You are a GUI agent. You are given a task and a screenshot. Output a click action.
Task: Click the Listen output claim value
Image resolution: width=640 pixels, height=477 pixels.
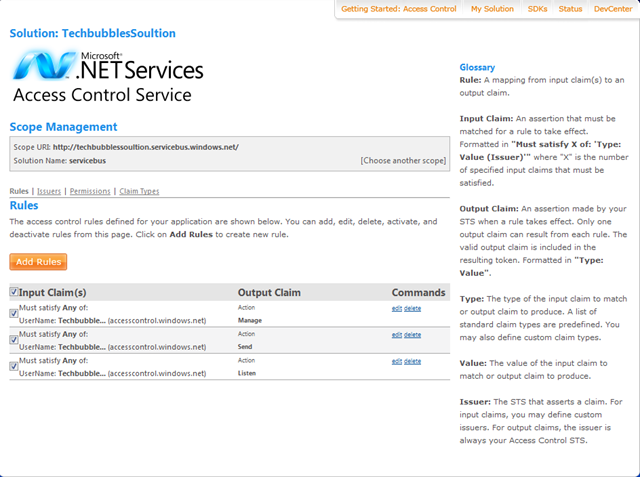pyautogui.click(x=247, y=373)
